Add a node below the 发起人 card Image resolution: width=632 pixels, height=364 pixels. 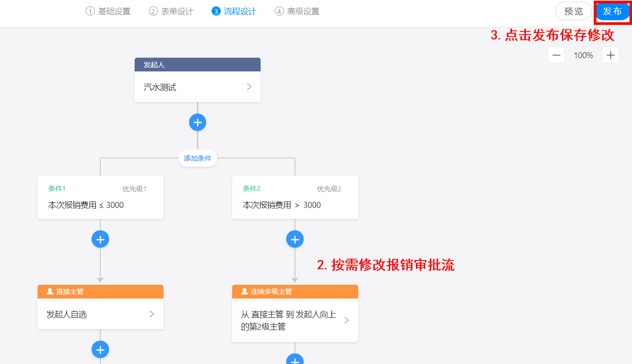197,122
